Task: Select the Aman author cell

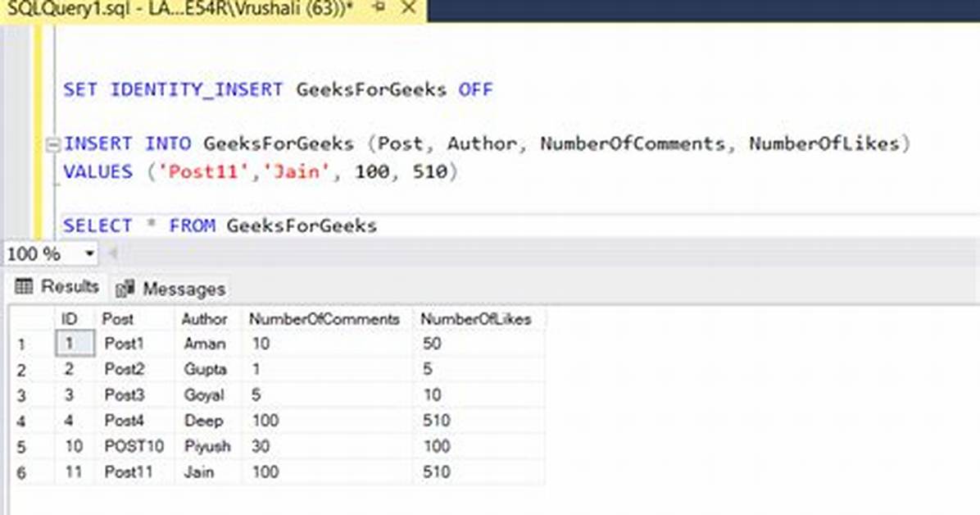Action: (207, 344)
